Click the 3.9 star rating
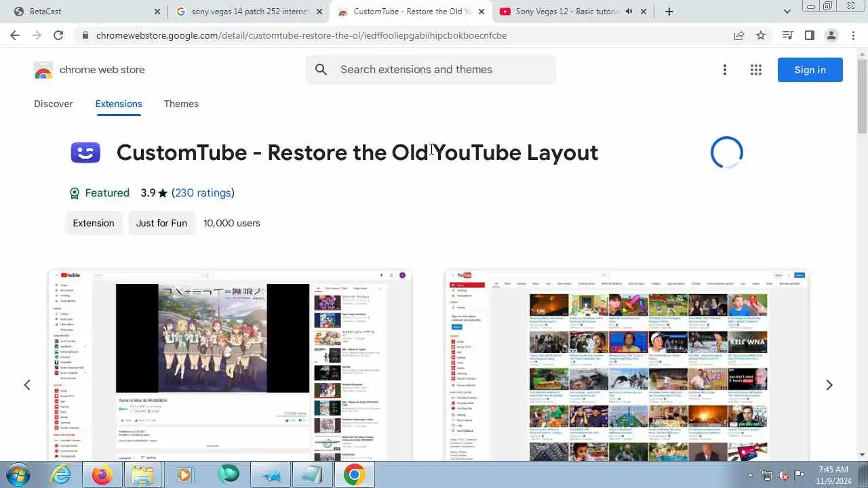The height and width of the screenshot is (488, 868). coord(154,193)
